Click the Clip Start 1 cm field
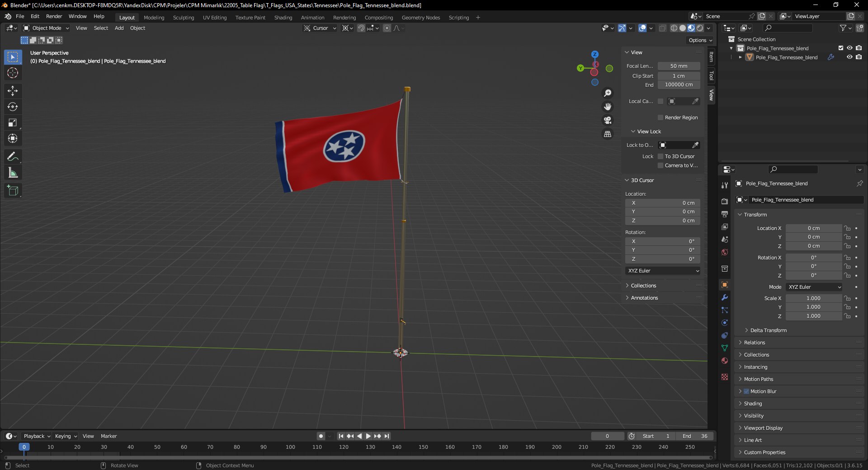868x470 pixels. (x=679, y=76)
